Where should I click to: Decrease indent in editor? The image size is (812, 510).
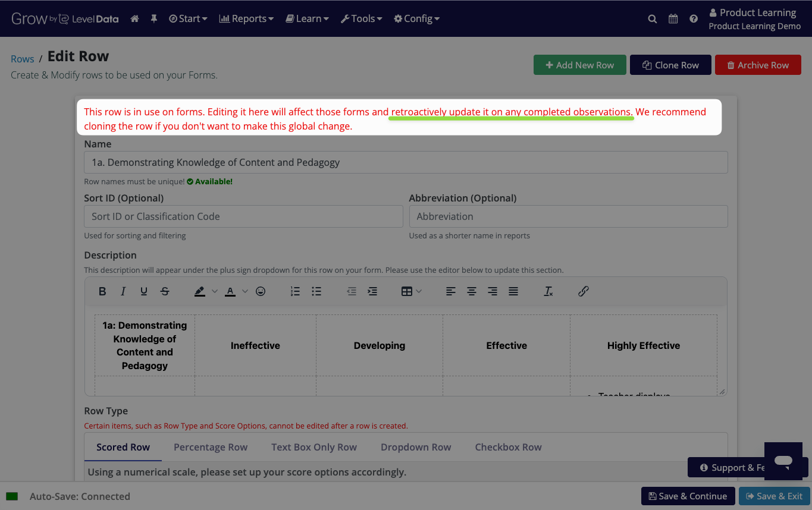[352, 291]
